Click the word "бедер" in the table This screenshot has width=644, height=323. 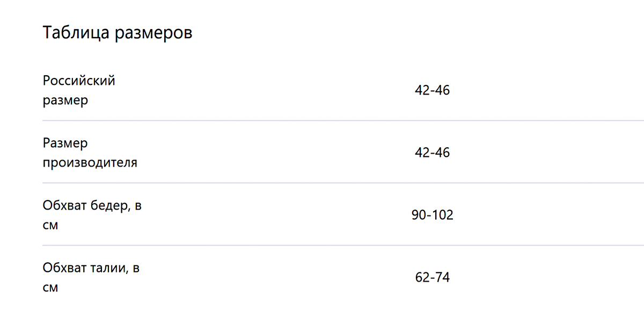tap(109, 206)
